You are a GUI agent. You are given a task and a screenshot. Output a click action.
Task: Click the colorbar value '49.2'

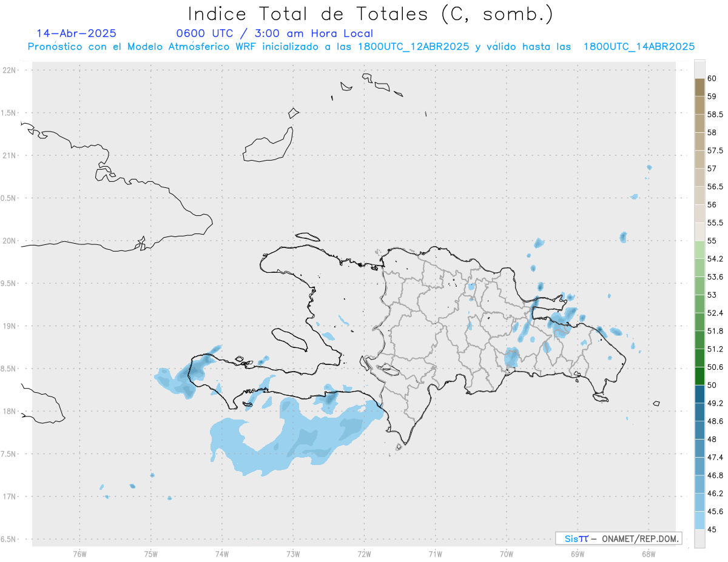point(715,403)
